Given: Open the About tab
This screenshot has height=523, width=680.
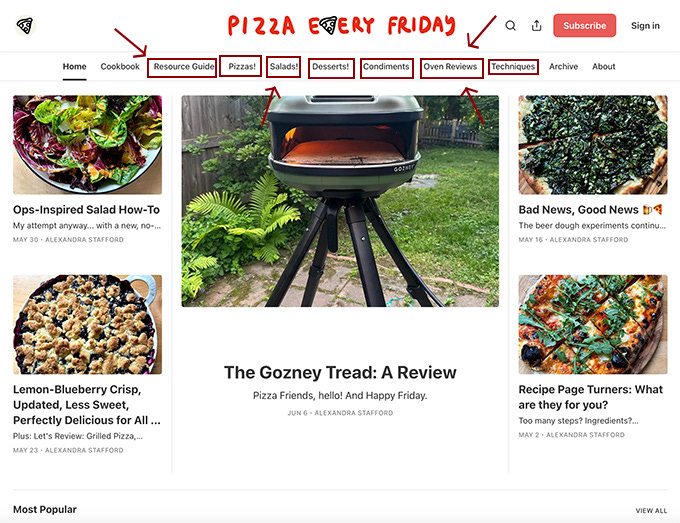Looking at the screenshot, I should pyautogui.click(x=604, y=66).
